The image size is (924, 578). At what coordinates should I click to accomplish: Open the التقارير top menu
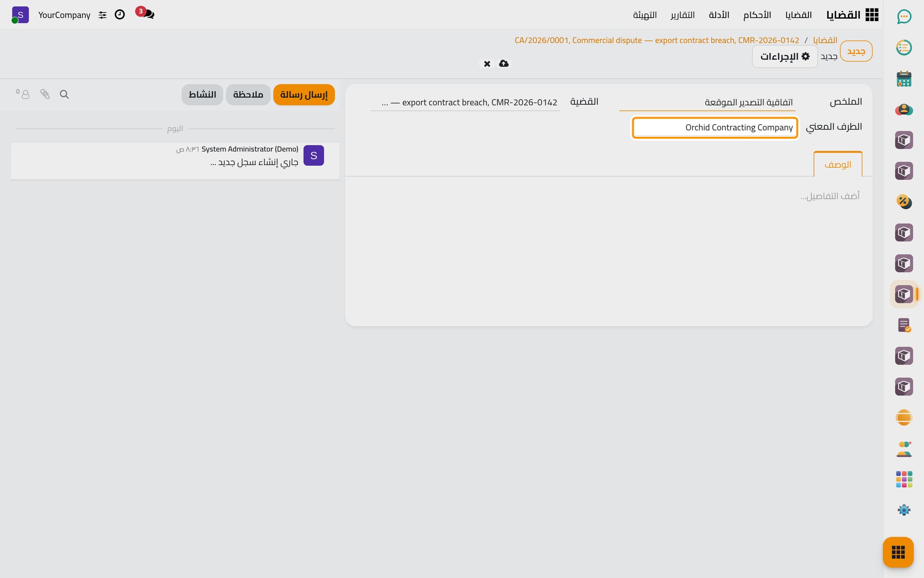pyautogui.click(x=682, y=15)
